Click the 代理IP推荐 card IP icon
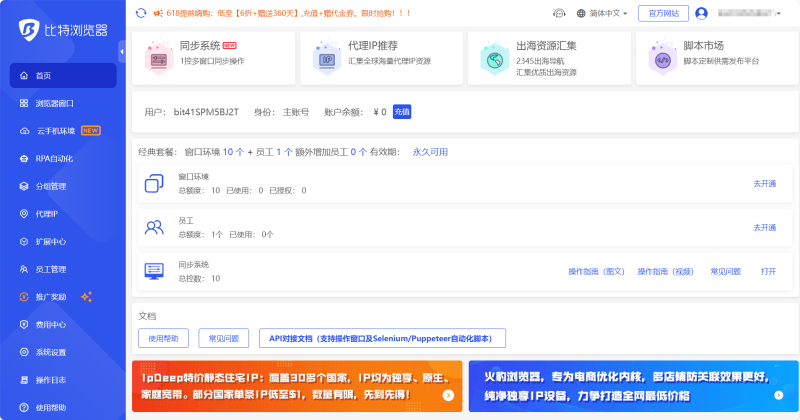 click(x=327, y=58)
